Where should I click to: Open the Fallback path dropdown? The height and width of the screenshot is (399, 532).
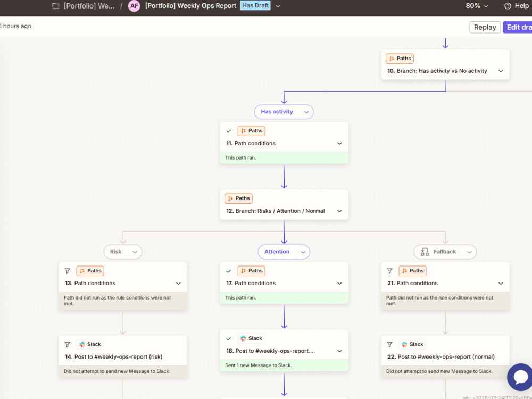pos(470,252)
